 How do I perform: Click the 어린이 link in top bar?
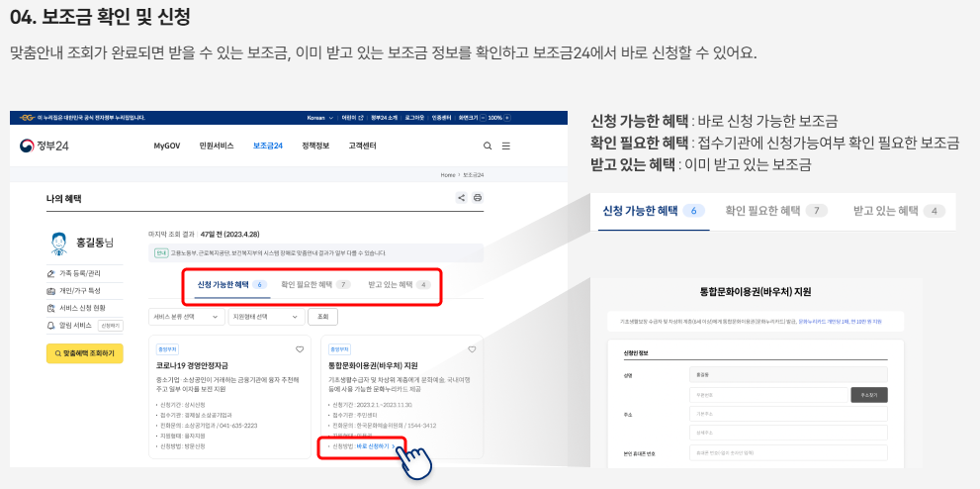[353, 118]
